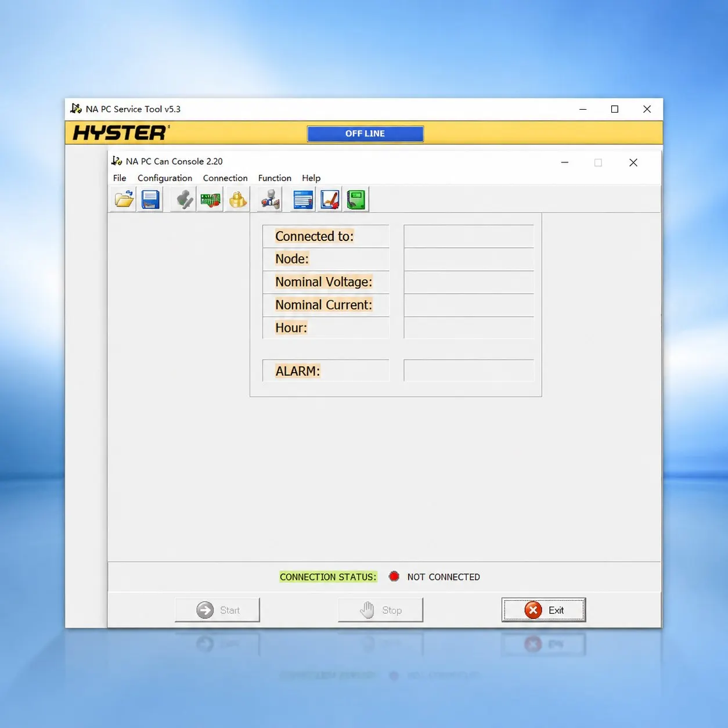
Task: Click the OFF LINE status button
Action: pos(365,134)
